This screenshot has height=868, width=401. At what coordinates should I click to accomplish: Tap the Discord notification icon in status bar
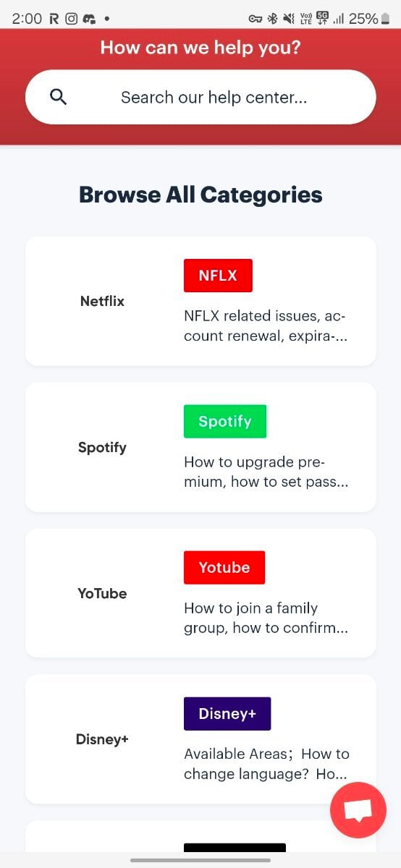(89, 19)
